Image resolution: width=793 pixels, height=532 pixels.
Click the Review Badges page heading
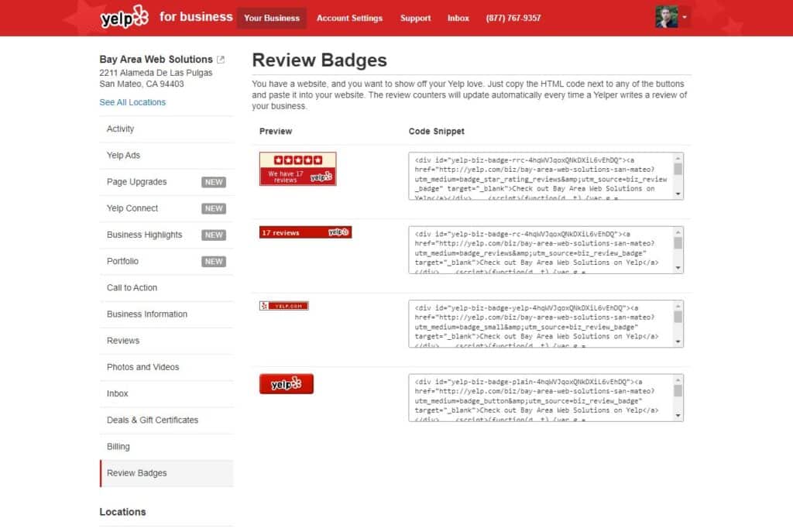tap(319, 60)
